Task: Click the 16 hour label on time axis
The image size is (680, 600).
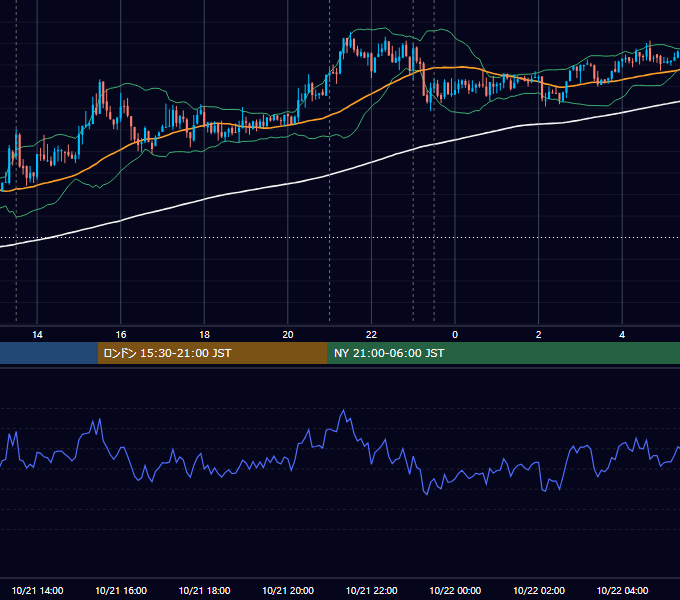Action: point(121,335)
